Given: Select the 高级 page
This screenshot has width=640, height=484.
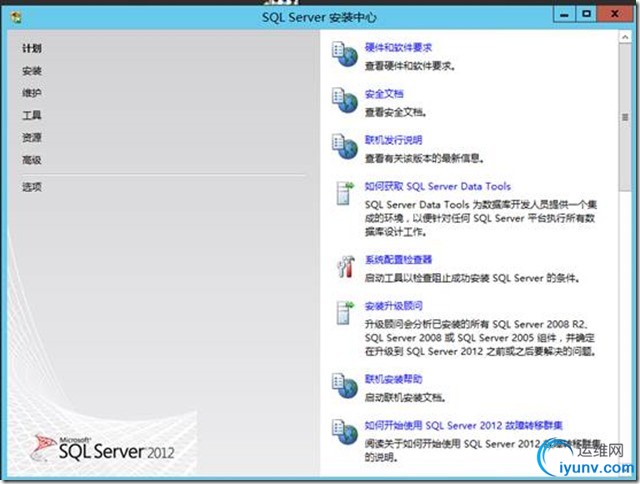Looking at the screenshot, I should tap(32, 160).
